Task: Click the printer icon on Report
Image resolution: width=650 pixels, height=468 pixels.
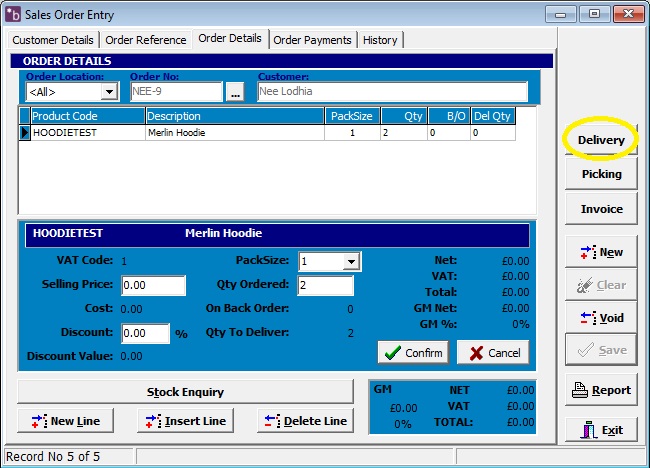Action: click(580, 390)
